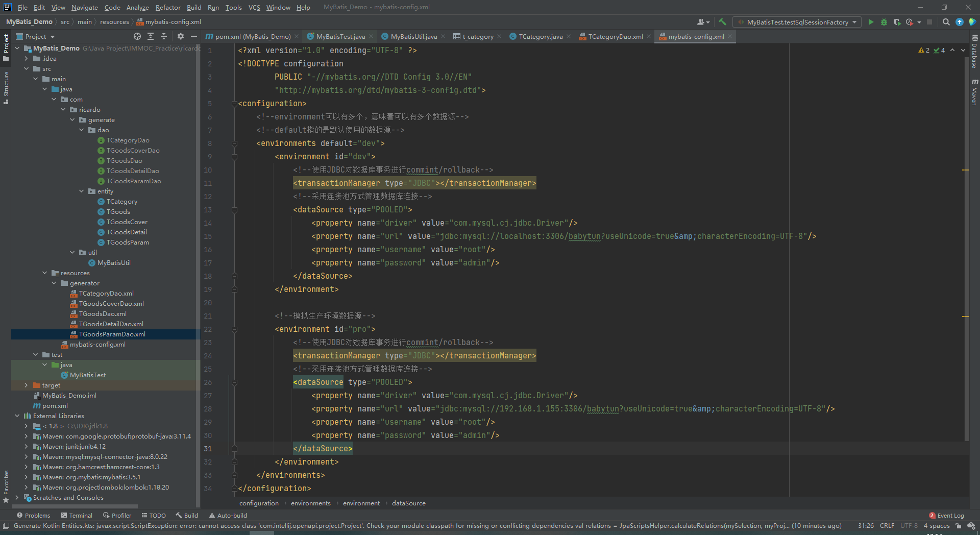Screen dimensions: 980x535
Task: Open the Problems tool window
Action: coord(34,516)
